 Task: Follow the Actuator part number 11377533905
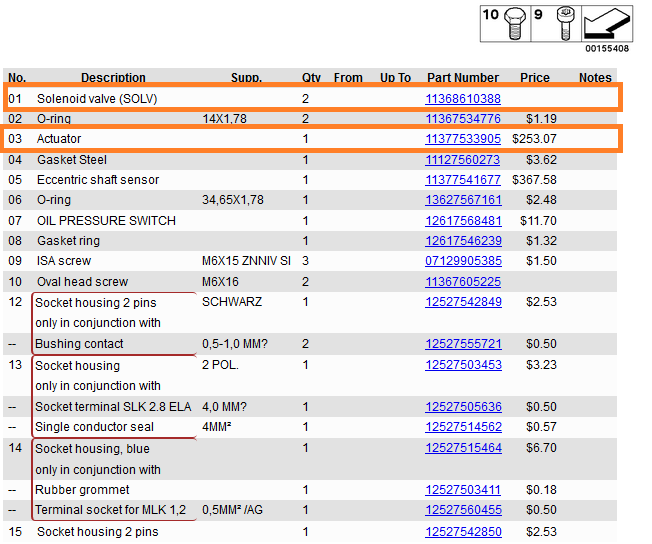coord(463,139)
